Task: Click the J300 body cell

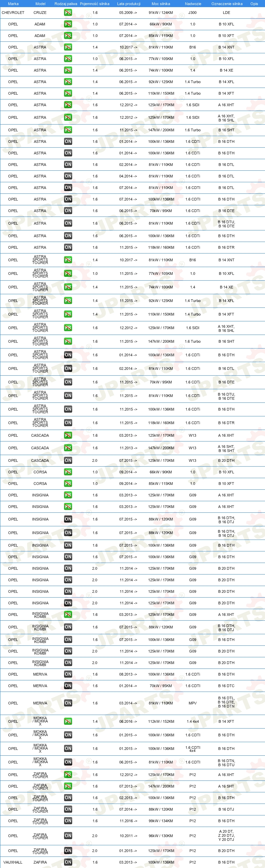Action: [x=192, y=13]
